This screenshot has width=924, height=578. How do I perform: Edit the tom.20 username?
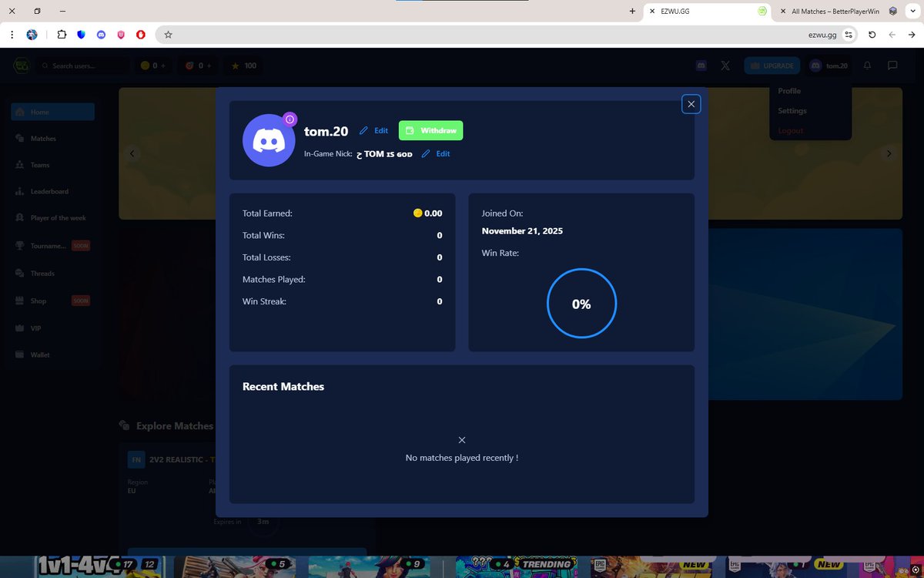click(x=373, y=131)
